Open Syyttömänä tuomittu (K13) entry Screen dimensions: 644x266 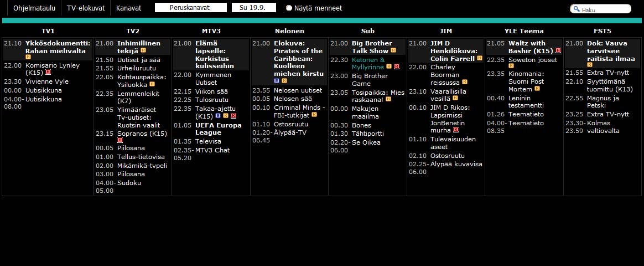tap(610, 85)
